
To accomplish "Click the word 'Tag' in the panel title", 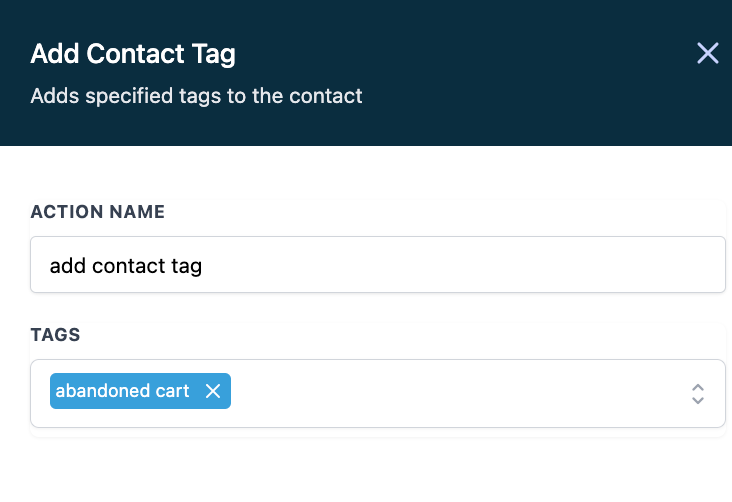I will 215,54.
